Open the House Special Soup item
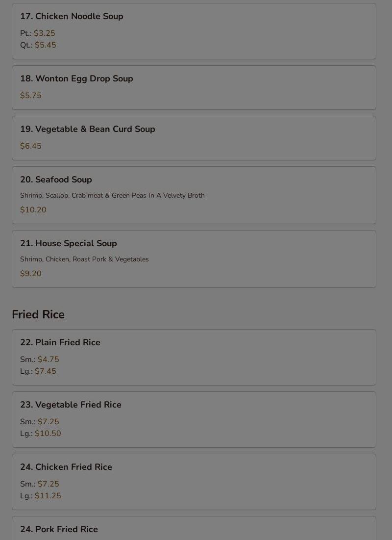This screenshot has height=540, width=392. pos(194,259)
